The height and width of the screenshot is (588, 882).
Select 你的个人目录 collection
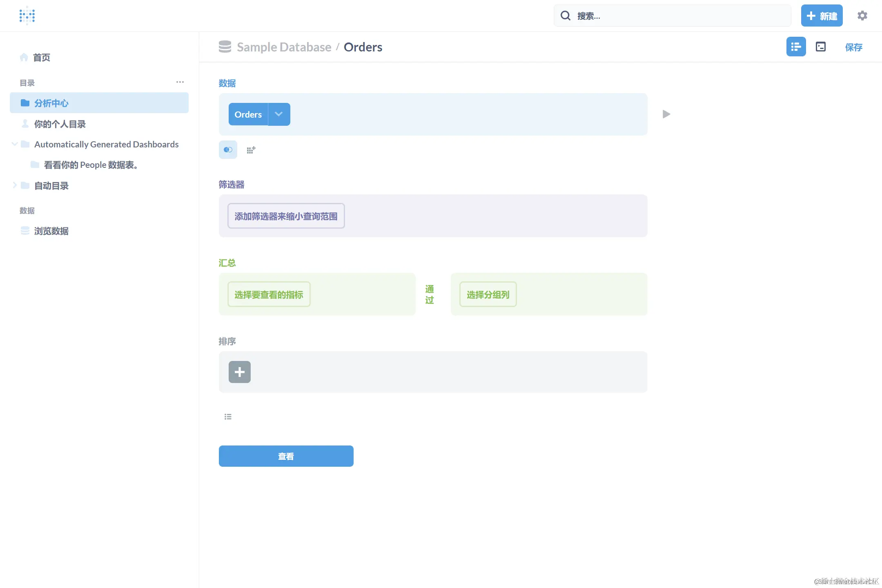(60, 124)
